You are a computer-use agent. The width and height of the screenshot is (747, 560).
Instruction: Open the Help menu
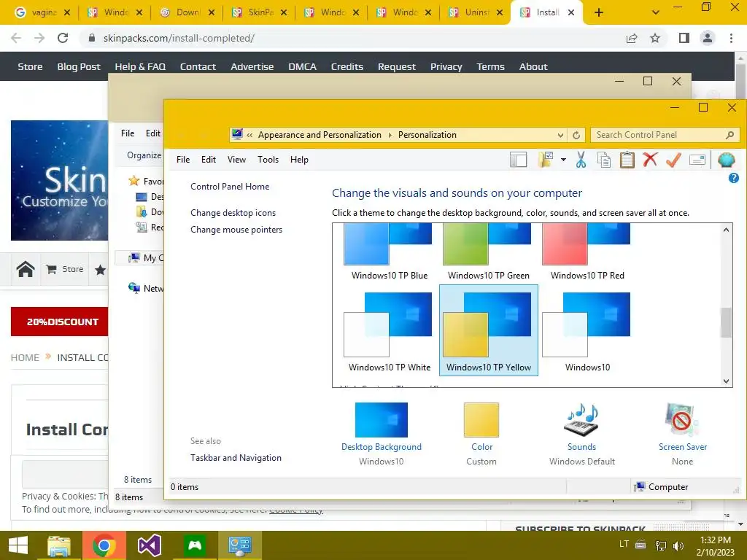point(299,160)
